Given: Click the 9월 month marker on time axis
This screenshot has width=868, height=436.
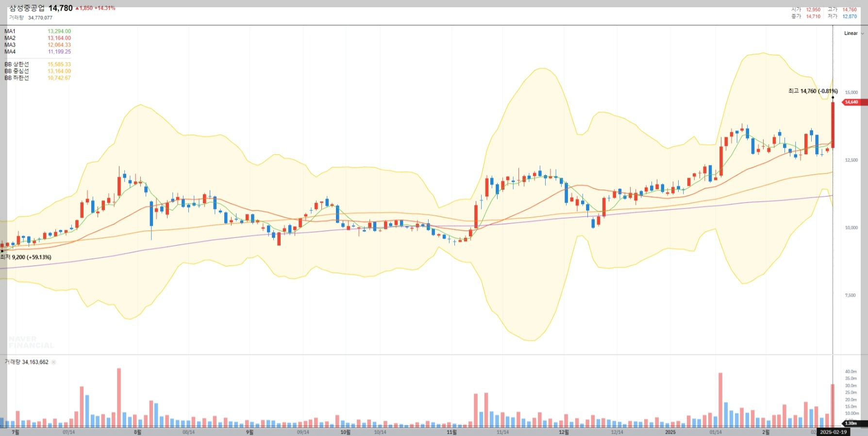Looking at the screenshot, I should tap(250, 432).
